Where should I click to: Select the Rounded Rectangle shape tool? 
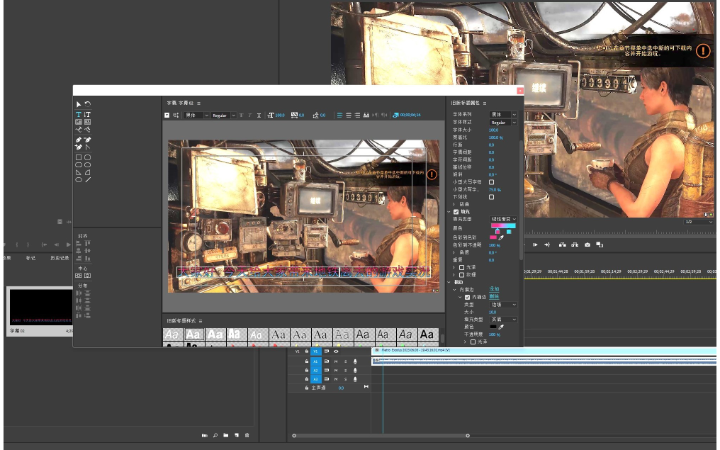point(88,158)
